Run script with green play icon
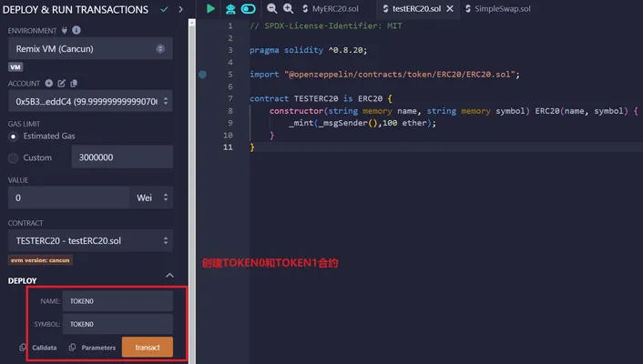The image size is (643, 364). tap(210, 8)
